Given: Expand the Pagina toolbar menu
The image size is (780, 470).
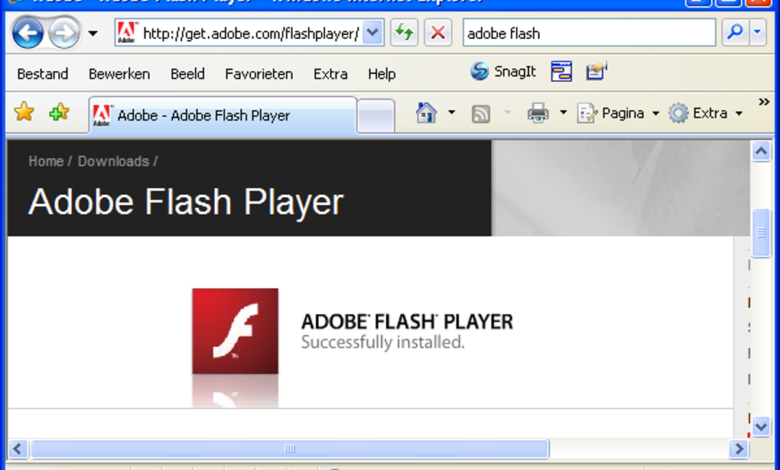Looking at the screenshot, I should click(619, 113).
